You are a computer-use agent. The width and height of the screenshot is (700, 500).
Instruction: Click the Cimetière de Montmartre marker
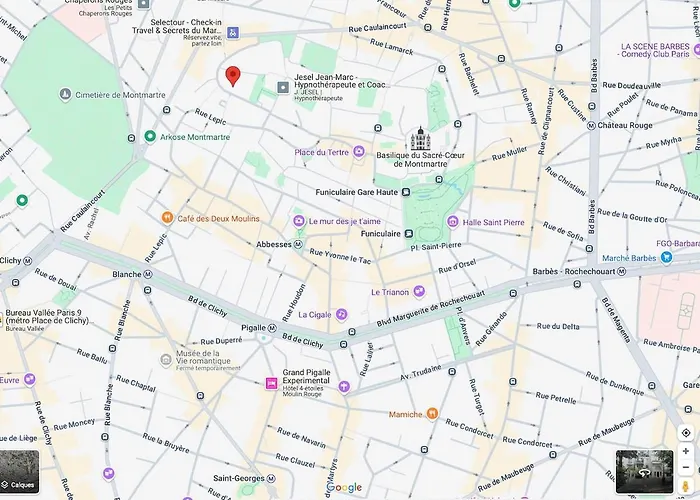[x=65, y=95]
